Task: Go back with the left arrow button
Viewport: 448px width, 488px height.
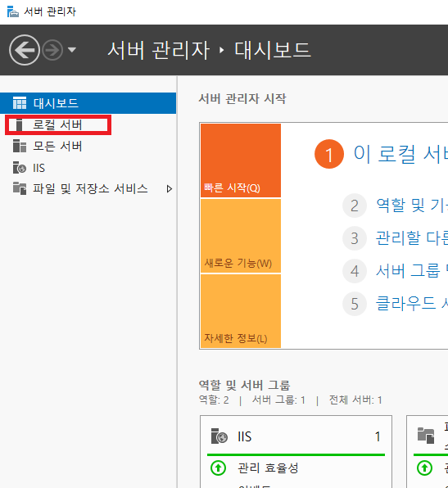Action: coord(25,50)
